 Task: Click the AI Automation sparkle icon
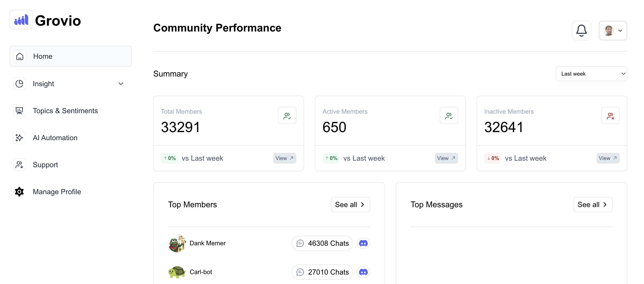pyautogui.click(x=19, y=137)
